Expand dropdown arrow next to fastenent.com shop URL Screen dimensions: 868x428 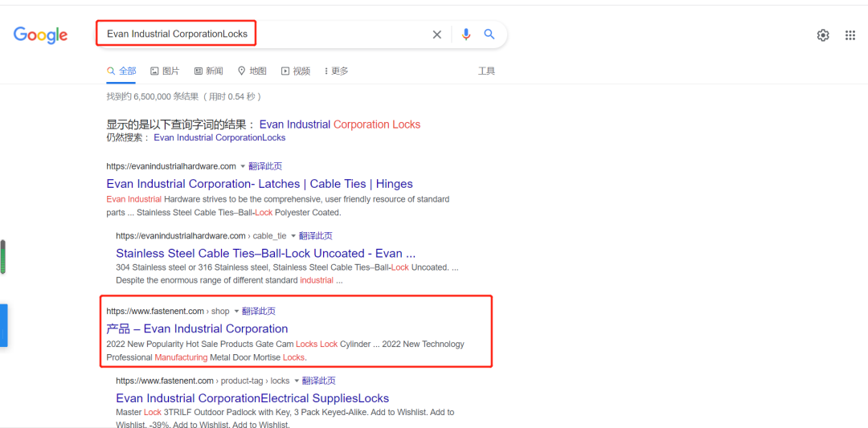coord(235,312)
